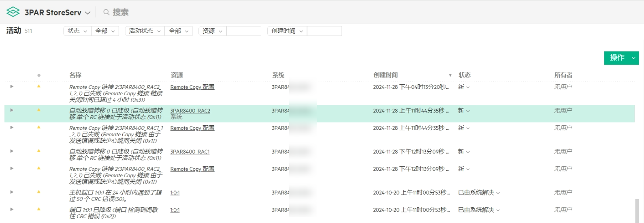Expand the Remote Copy row dated 下午12时13分09秒
Image resolution: width=644 pixels, height=223 pixels.
point(12,168)
